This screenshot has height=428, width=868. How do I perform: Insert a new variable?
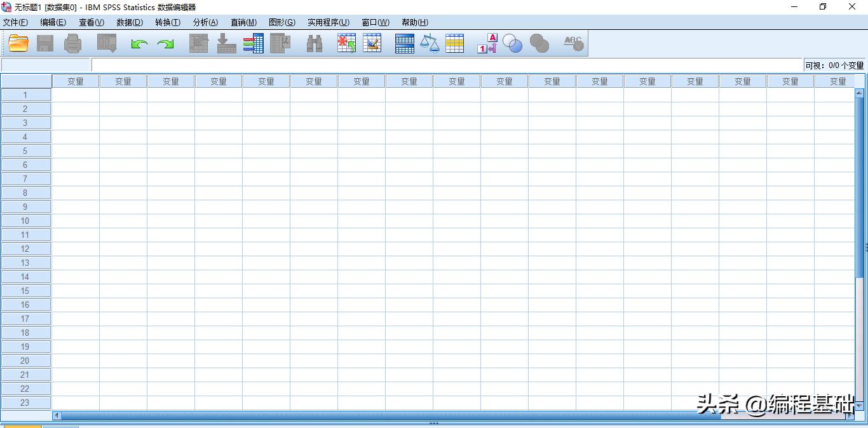point(372,43)
